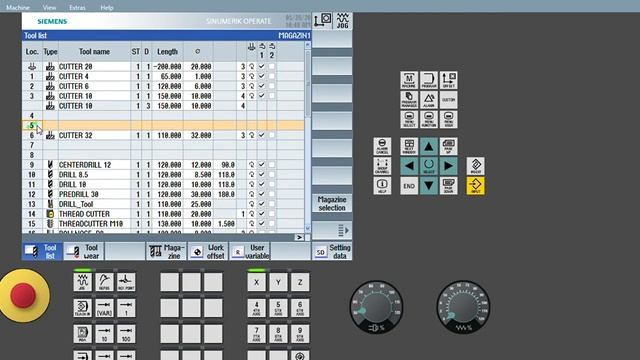This screenshot has height=360, width=640.
Task: Select the X axis key
Action: (x=256, y=282)
